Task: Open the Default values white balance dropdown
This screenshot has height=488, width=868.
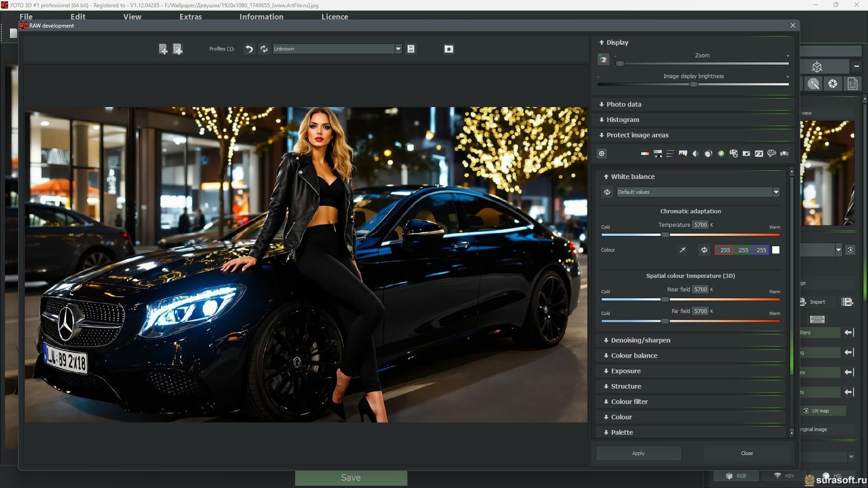Action: (x=776, y=192)
